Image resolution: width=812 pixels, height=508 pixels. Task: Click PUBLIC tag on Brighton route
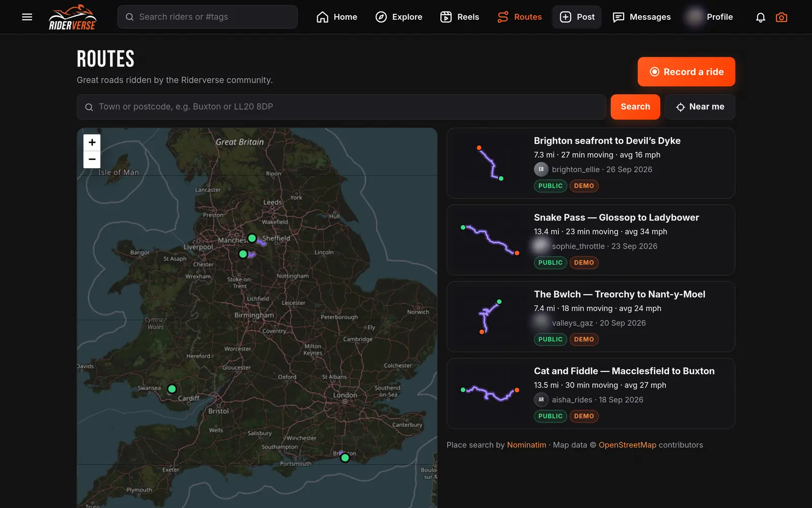[x=550, y=186]
